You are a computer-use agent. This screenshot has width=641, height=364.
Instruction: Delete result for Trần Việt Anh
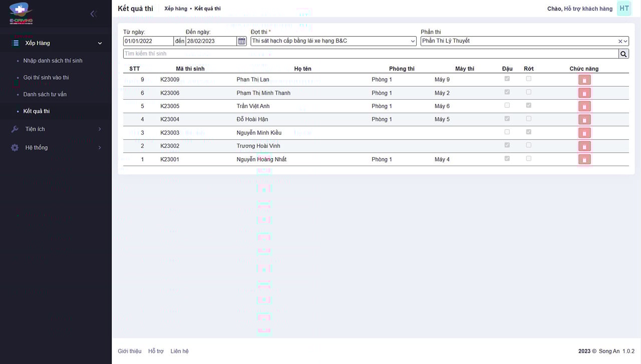click(584, 106)
